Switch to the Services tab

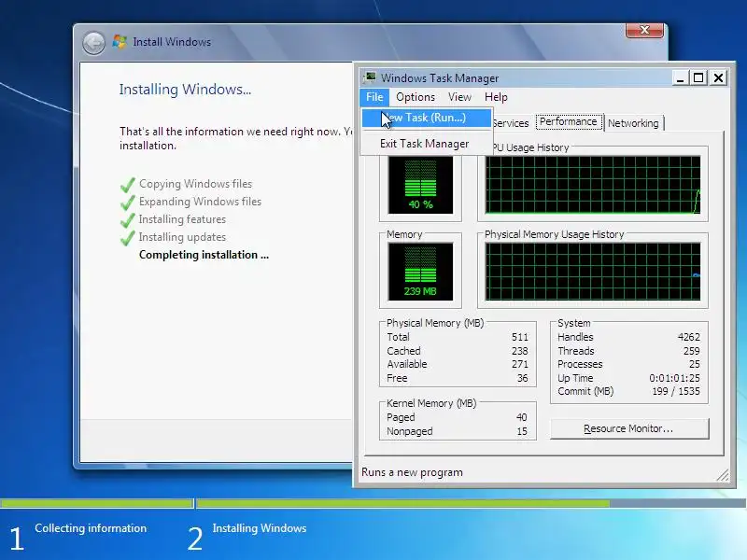click(x=511, y=123)
